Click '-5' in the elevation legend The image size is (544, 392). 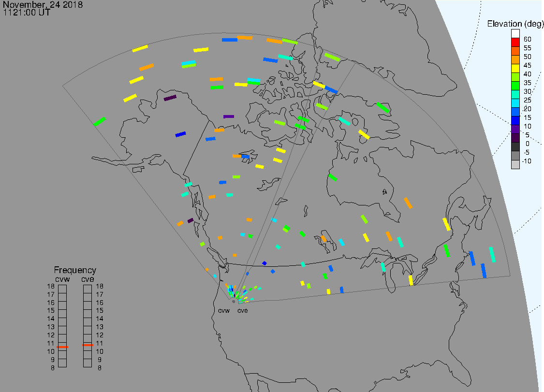tap(527, 152)
